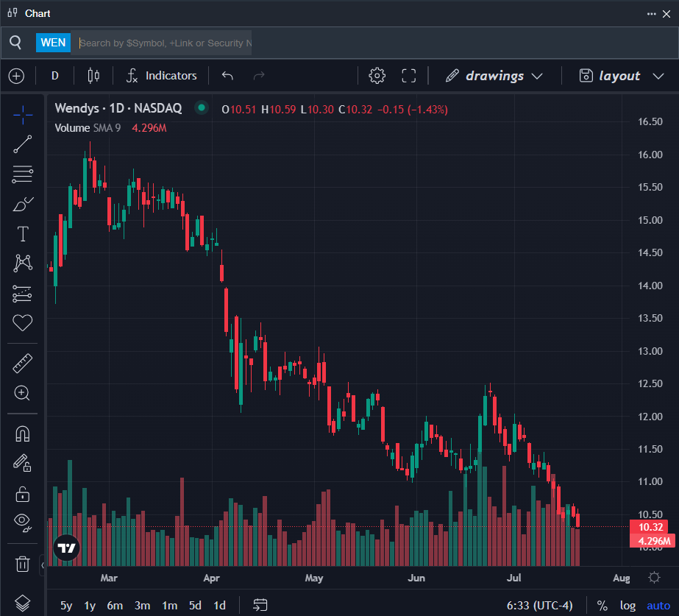This screenshot has width=679, height=616.
Task: Select the trend line drawing tool
Action: pyautogui.click(x=23, y=144)
